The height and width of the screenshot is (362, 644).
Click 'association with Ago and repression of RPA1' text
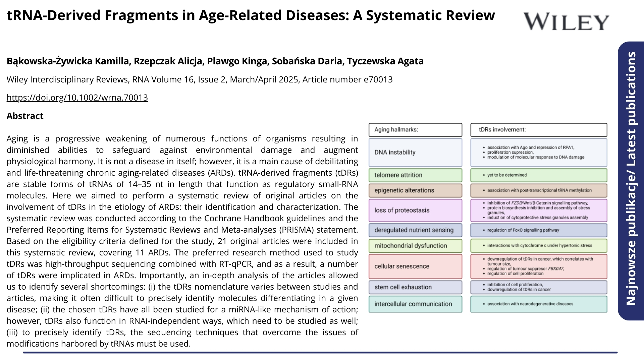point(531,147)
